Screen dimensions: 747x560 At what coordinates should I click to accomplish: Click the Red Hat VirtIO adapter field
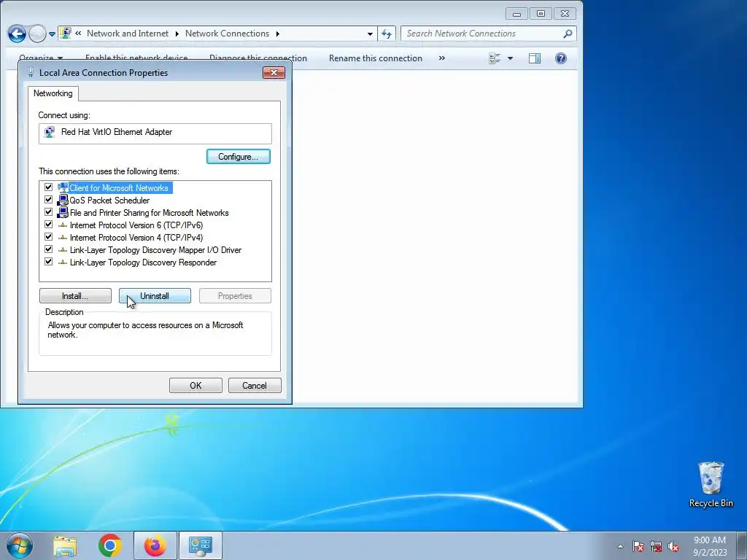click(155, 133)
